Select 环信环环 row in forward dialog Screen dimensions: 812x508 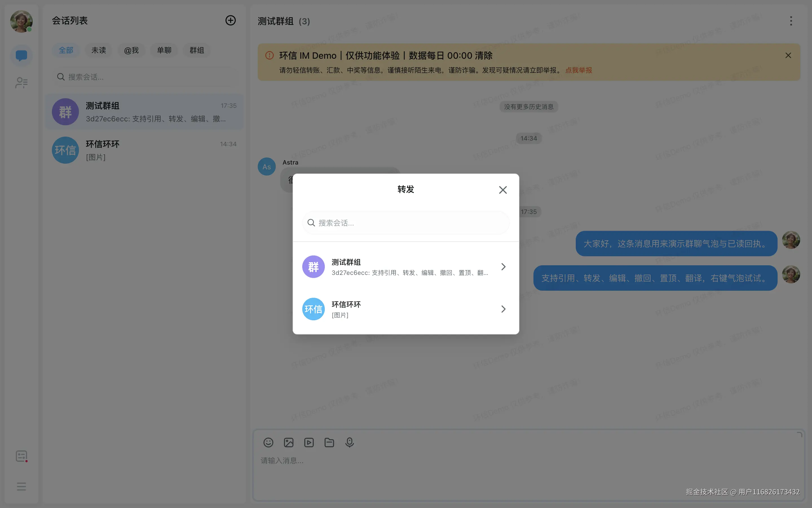[406, 309]
